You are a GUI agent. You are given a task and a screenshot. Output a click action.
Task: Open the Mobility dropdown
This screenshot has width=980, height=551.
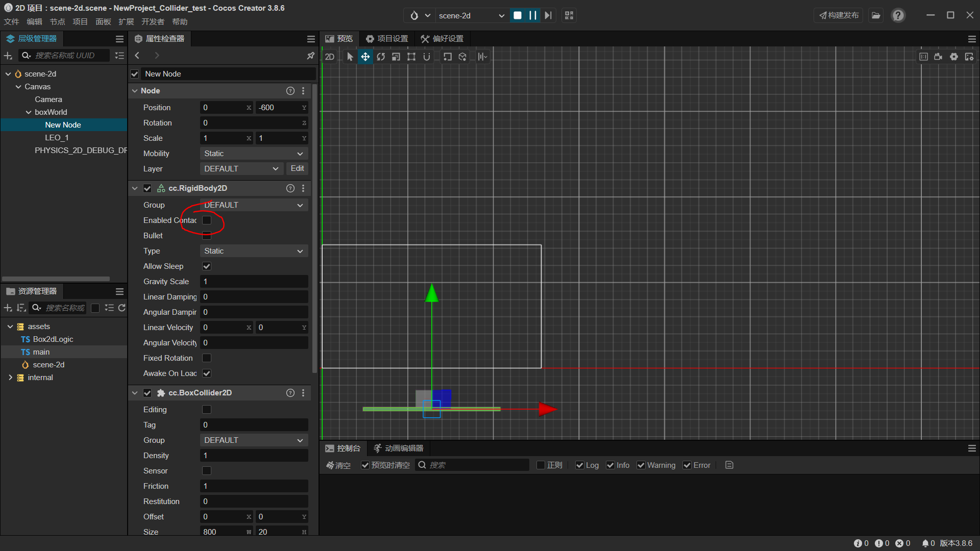point(254,154)
